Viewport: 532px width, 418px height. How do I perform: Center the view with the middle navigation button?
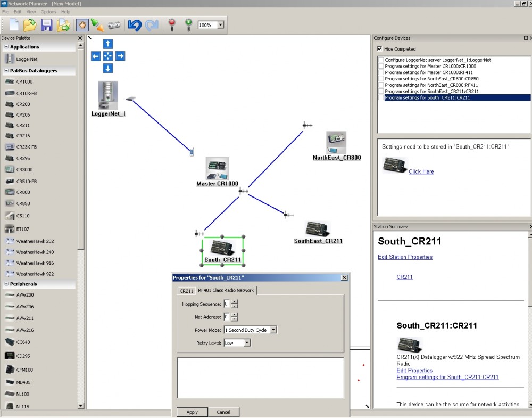pos(108,56)
